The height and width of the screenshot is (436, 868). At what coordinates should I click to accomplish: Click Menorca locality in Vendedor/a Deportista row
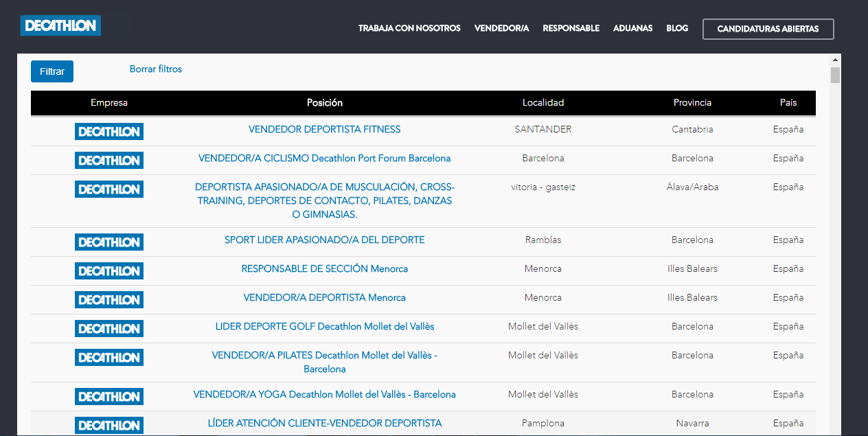(543, 298)
